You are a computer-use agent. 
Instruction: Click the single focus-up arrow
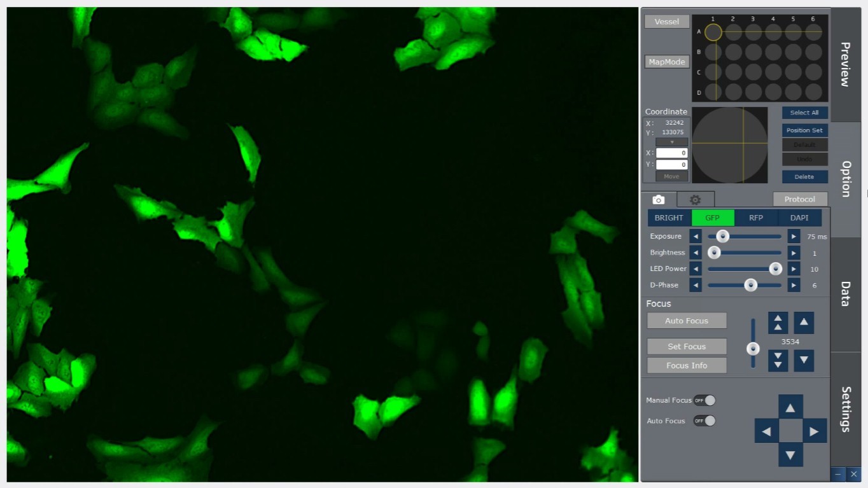(804, 323)
